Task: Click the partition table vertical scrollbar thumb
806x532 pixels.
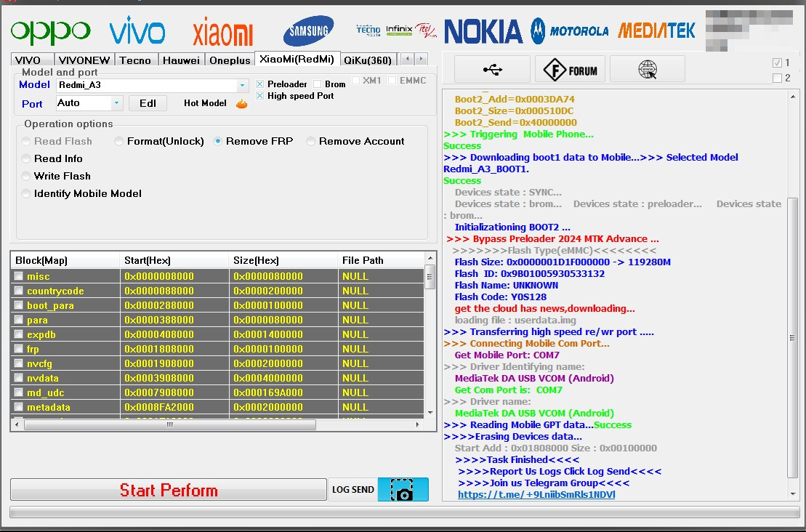Action: tap(430, 276)
